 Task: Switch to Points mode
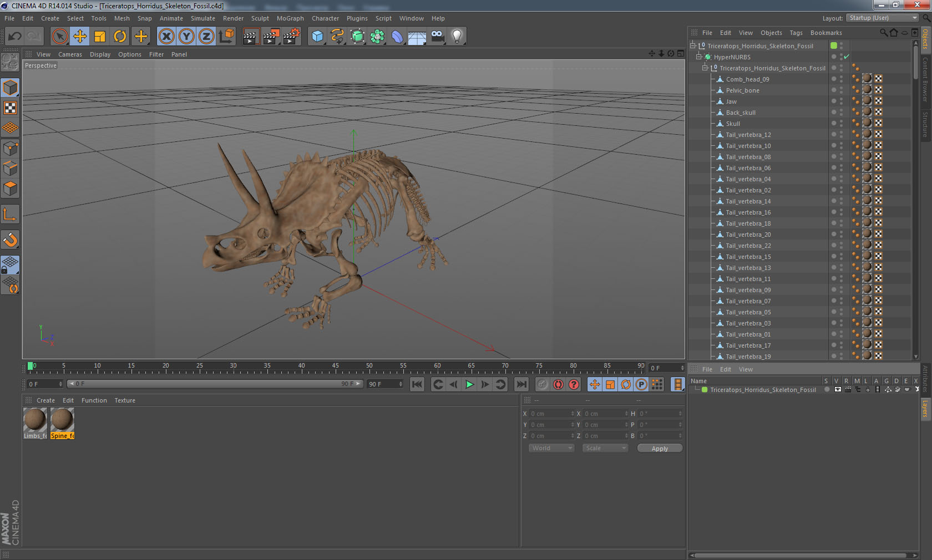11,149
